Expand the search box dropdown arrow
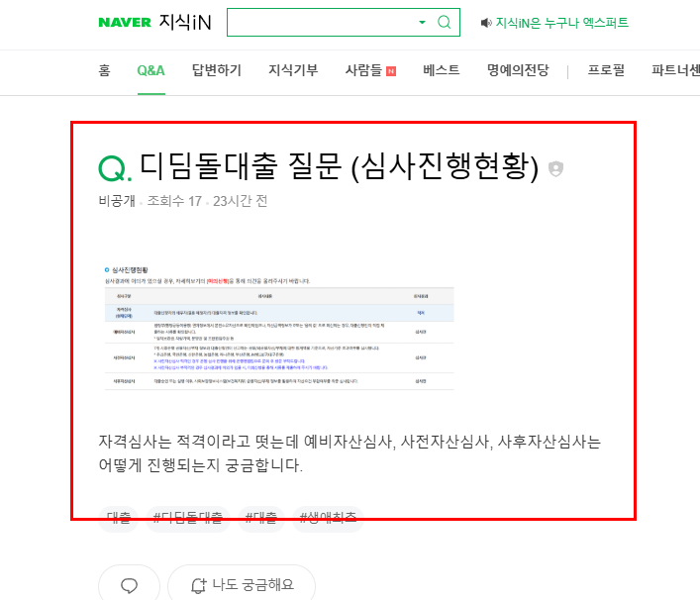700x600 pixels. pos(422,23)
